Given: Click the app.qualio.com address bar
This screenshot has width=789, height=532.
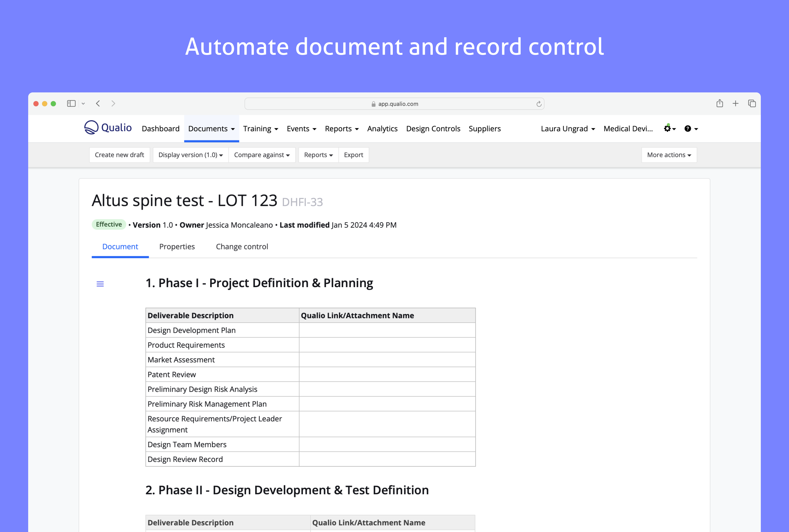Looking at the screenshot, I should pos(394,104).
